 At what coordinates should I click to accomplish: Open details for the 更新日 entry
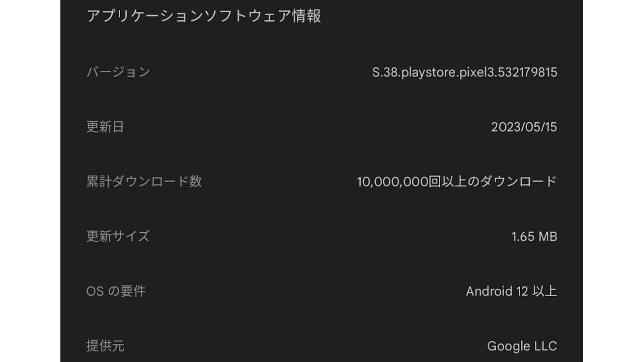(x=322, y=127)
